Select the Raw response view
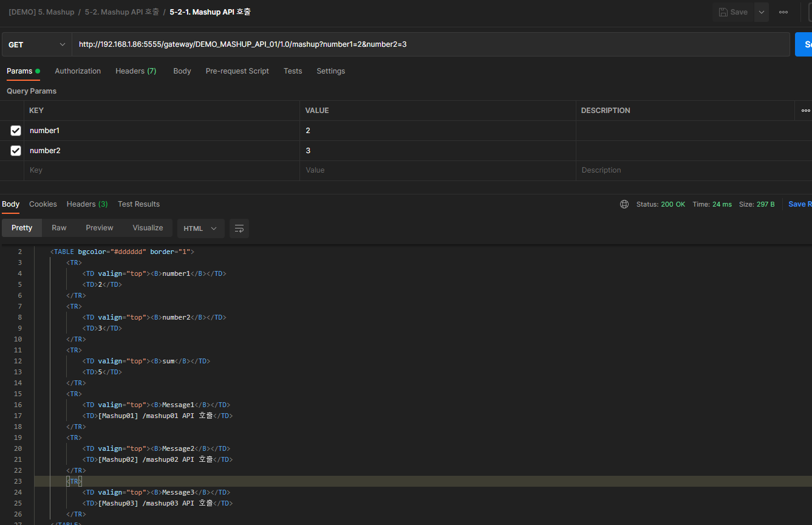Viewport: 812px width, 525px height. pos(59,228)
